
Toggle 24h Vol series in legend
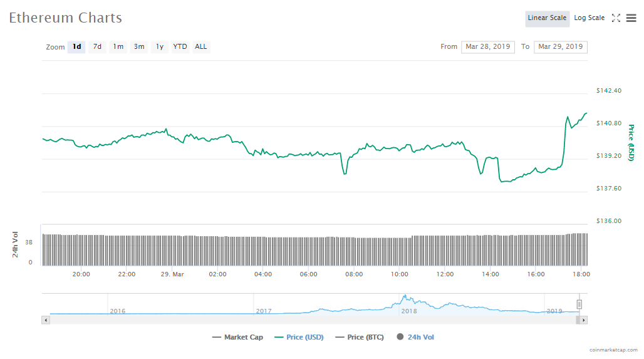tap(415, 337)
